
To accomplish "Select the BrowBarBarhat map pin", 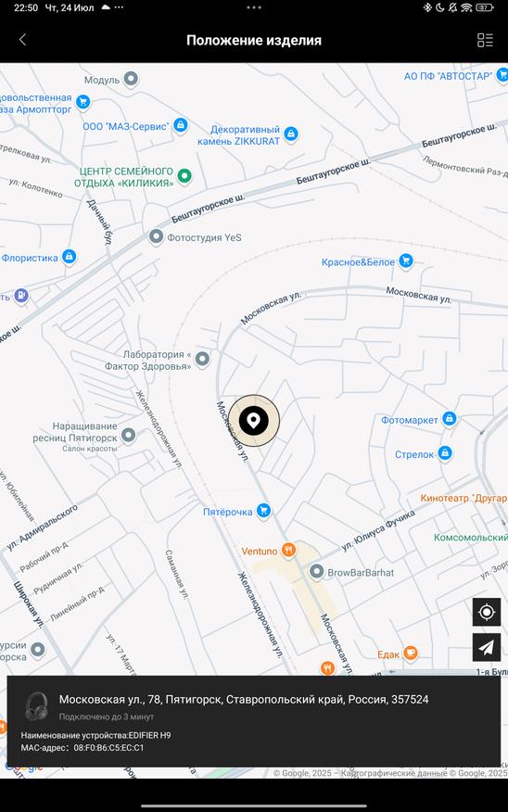I will coord(316,572).
